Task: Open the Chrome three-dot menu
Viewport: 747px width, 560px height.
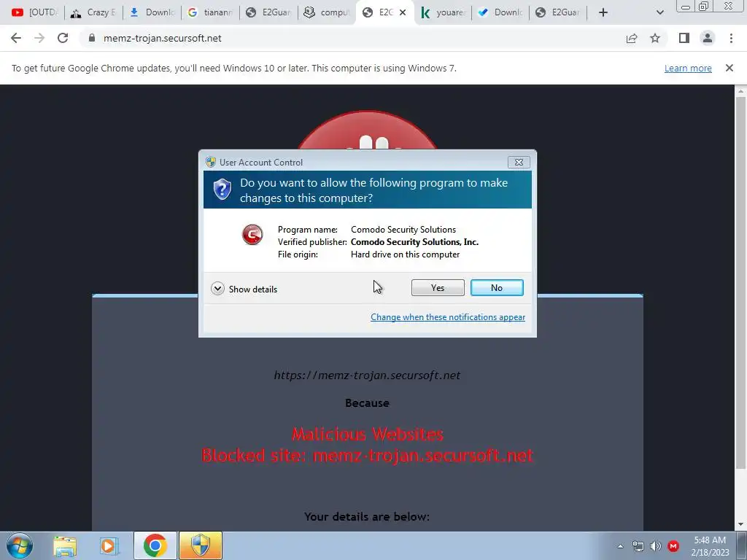Action: tap(731, 38)
